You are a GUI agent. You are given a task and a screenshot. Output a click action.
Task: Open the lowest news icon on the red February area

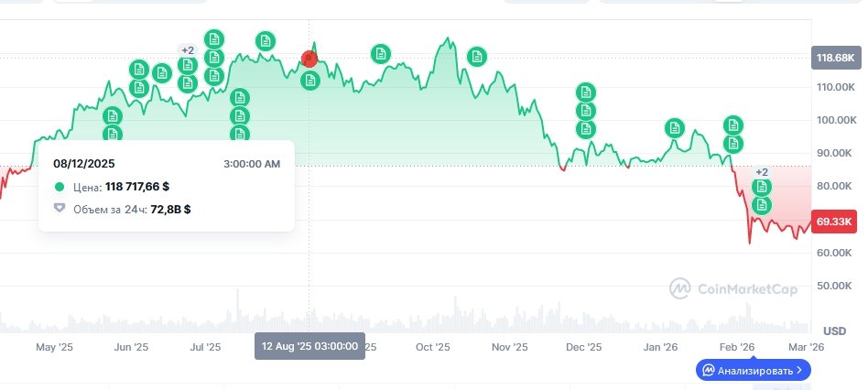pyautogui.click(x=761, y=205)
